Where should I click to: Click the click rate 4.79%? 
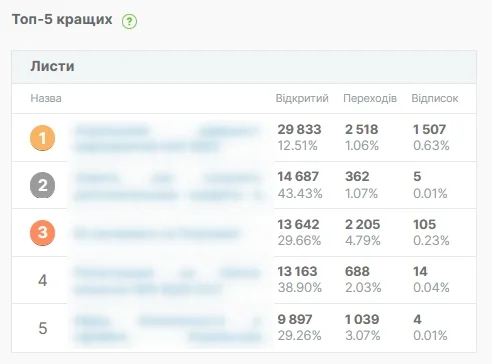pos(363,240)
